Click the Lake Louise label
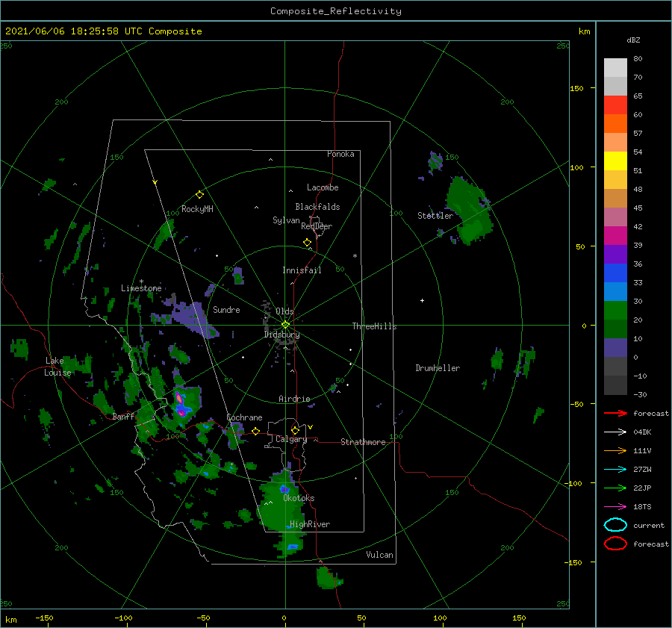The width and height of the screenshot is (672, 628). tap(57, 367)
